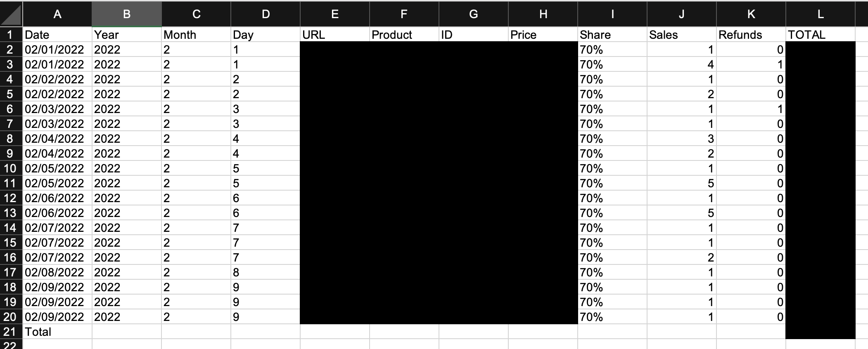Viewport: 868px width, 349px height.
Task: Click the Product header cell
Action: (404, 35)
